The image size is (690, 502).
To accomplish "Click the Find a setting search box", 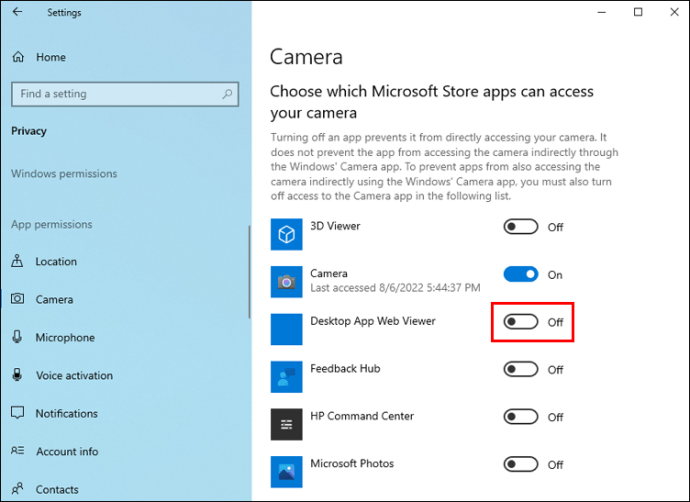I will point(125,94).
